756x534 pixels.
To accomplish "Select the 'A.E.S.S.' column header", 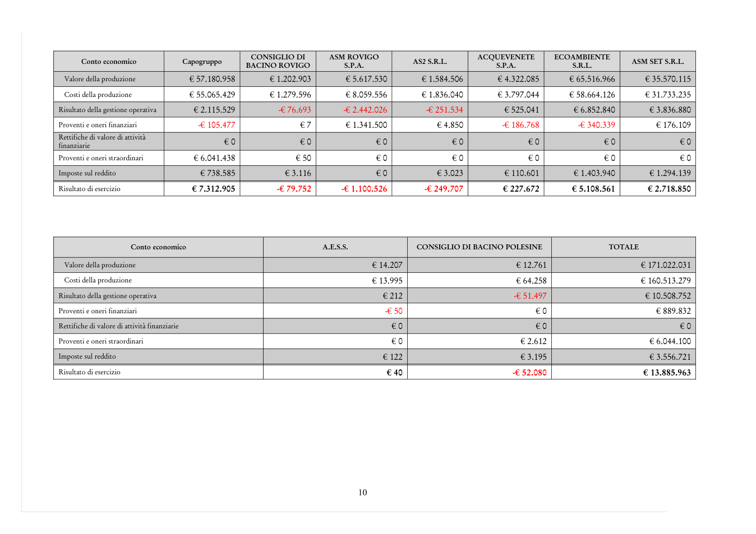I will tap(335, 247).
